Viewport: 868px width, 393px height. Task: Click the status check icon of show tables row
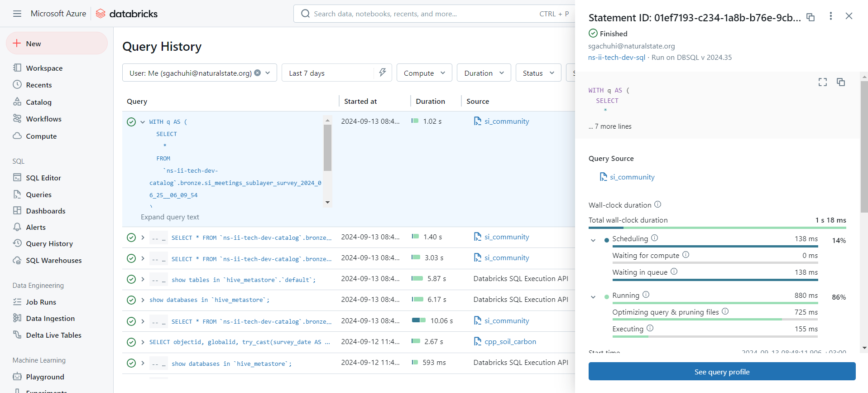coord(131,279)
